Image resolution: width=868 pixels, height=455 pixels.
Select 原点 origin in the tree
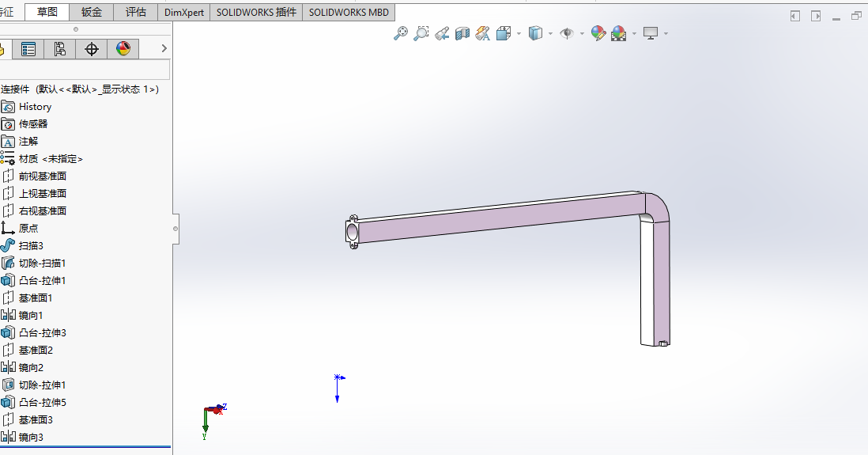tap(28, 229)
